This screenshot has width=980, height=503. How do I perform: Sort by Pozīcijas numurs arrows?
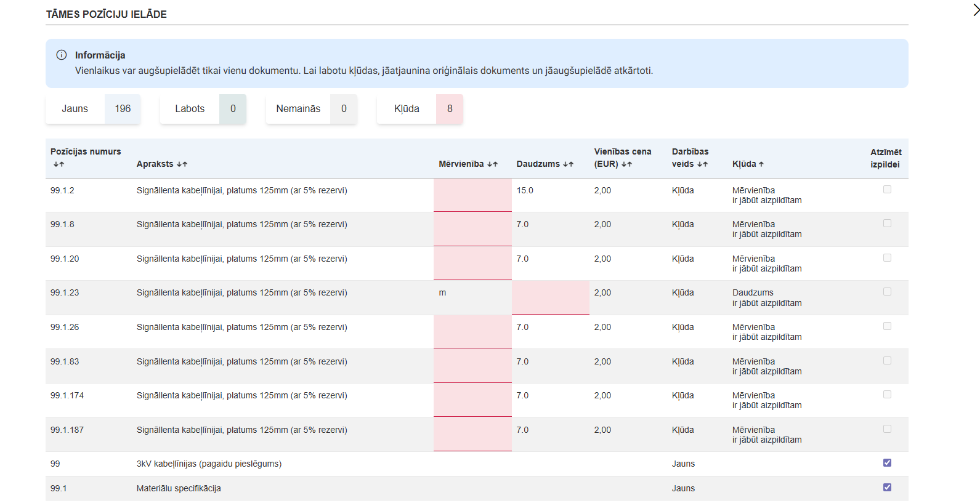pos(59,164)
